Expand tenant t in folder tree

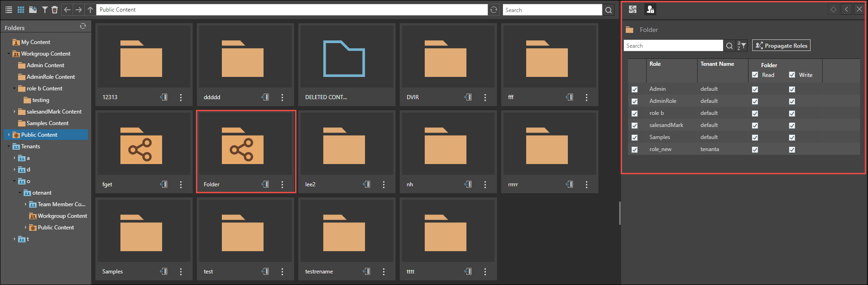(14, 239)
